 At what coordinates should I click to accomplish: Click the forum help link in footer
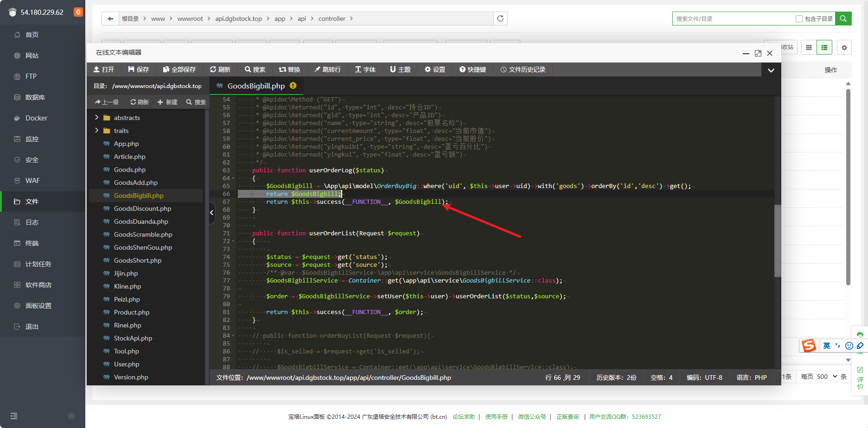[463, 417]
